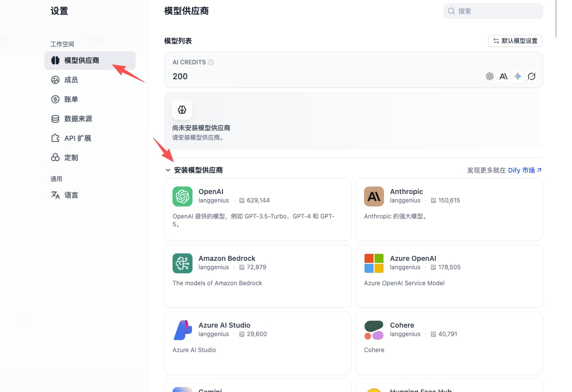
Task: Click the xAI logo in credits bar
Action: coord(532,76)
